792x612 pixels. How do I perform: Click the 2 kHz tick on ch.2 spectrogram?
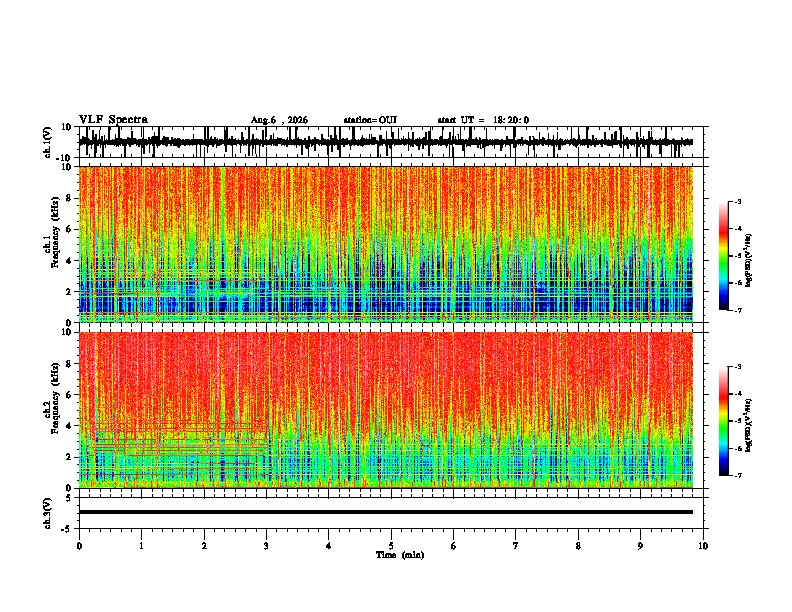[70, 457]
